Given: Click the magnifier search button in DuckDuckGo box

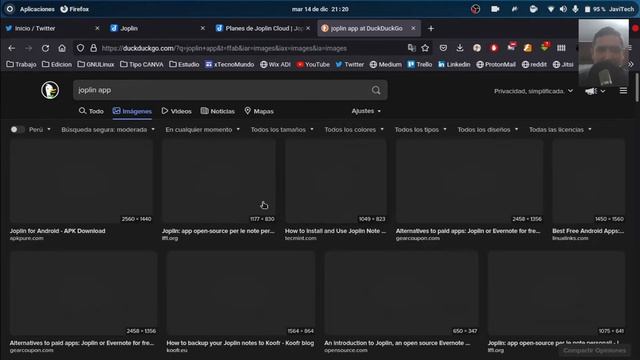Looking at the screenshot, I should (376, 90).
